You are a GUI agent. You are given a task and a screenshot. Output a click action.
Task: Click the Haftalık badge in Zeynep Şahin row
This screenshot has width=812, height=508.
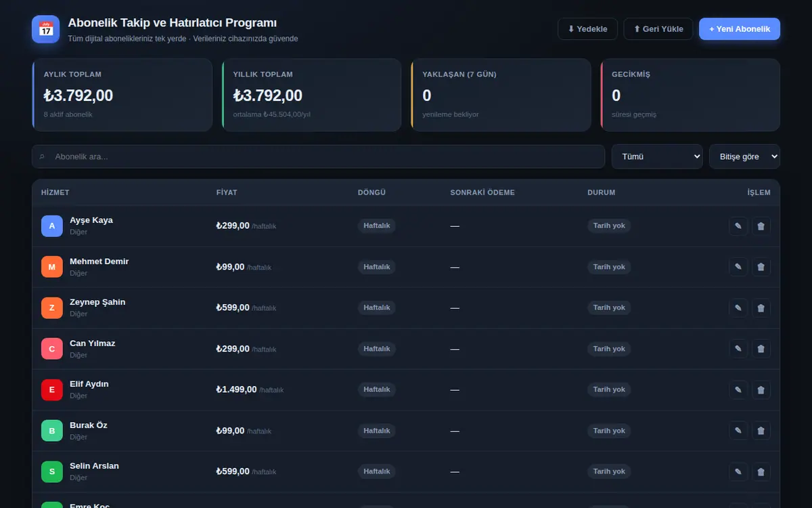[x=377, y=308]
